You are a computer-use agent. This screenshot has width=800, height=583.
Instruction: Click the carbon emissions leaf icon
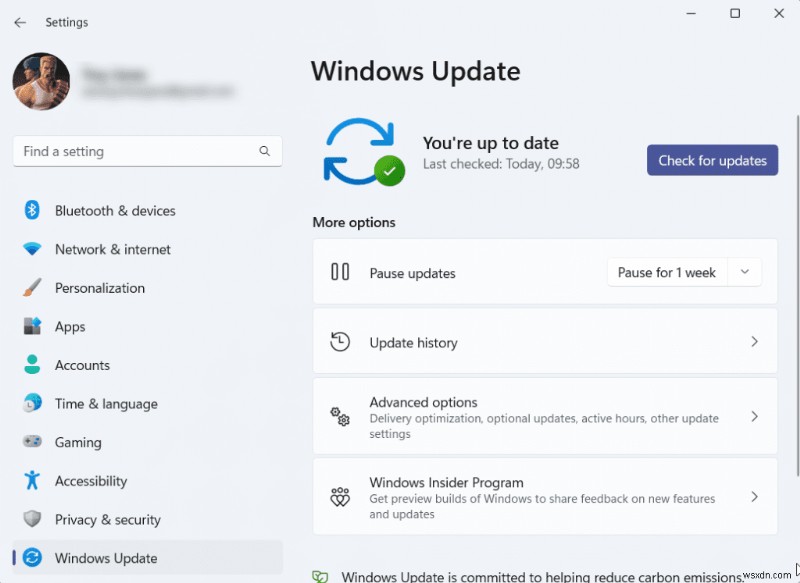coord(320,576)
